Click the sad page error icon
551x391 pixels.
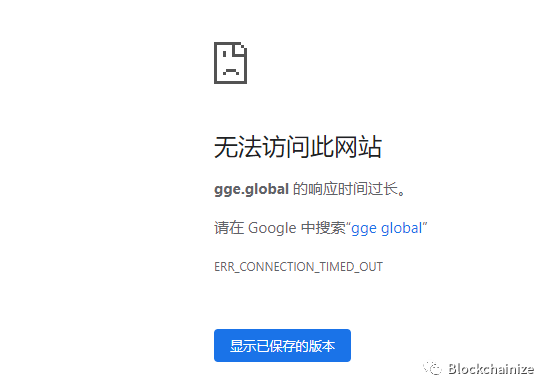point(231,63)
